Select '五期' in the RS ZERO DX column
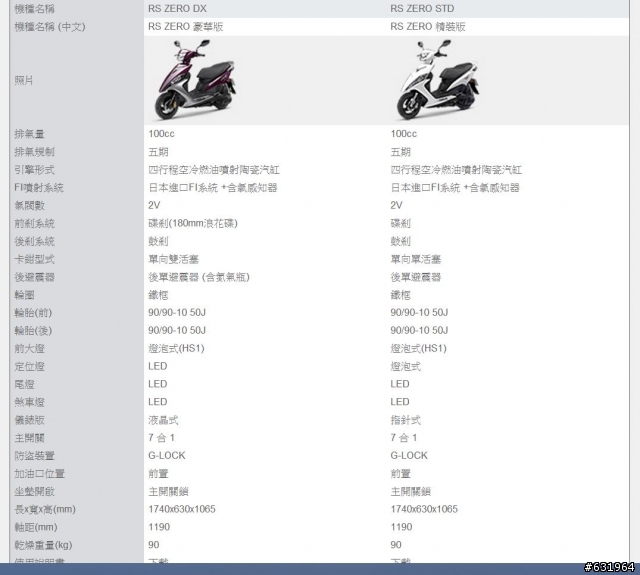 click(x=158, y=152)
